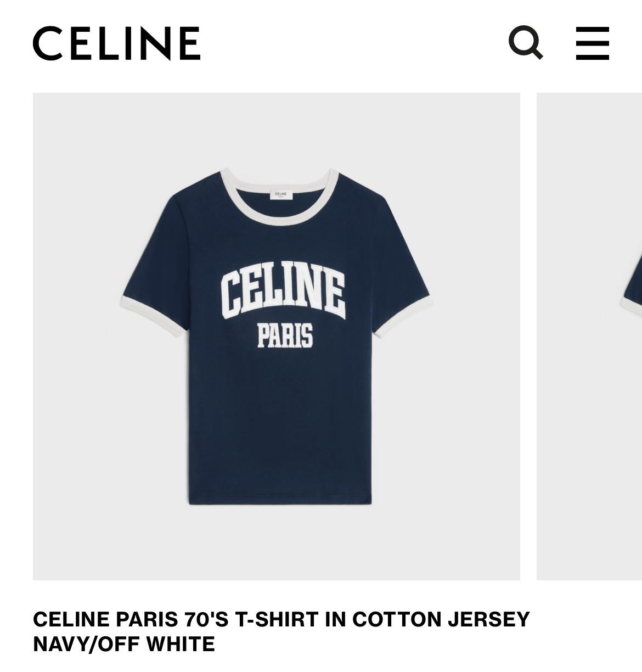Click the bottom hem of the navy shirt
This screenshot has height=672, width=642.
tap(280, 500)
